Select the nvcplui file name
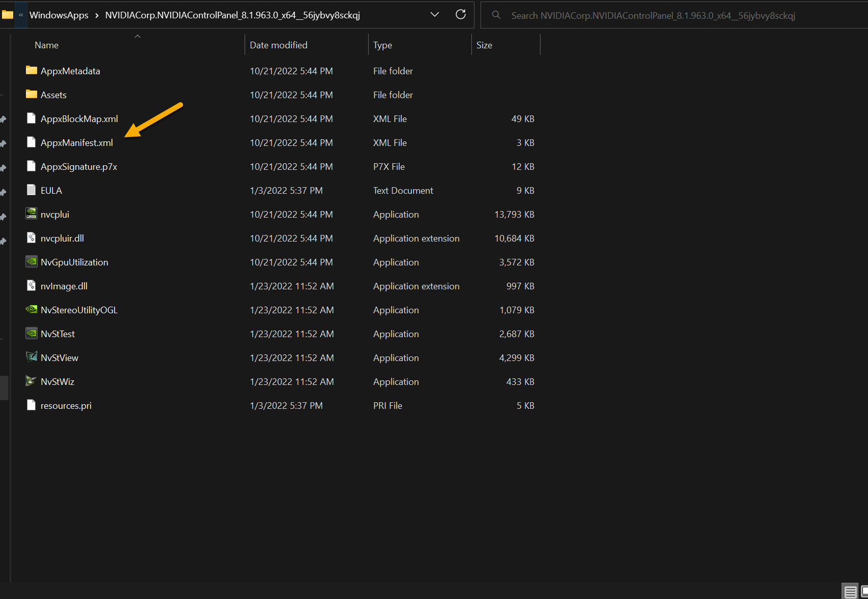This screenshot has height=599, width=868. [55, 215]
